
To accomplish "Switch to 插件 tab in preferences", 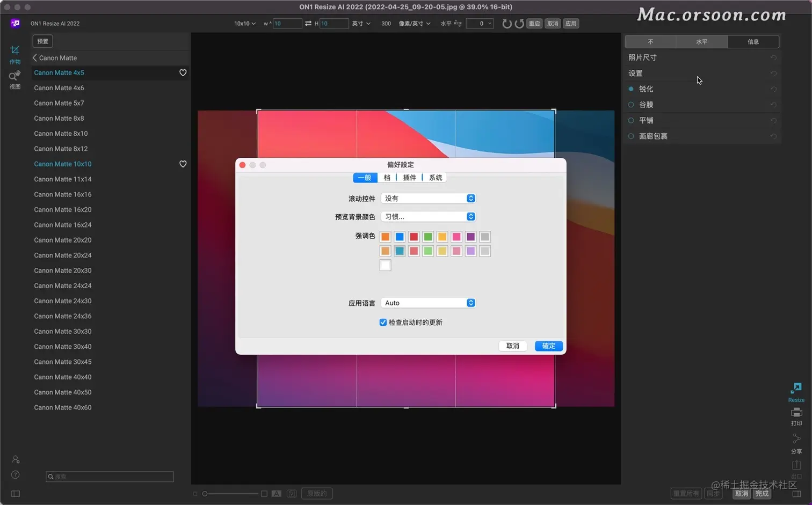I will pos(409,178).
